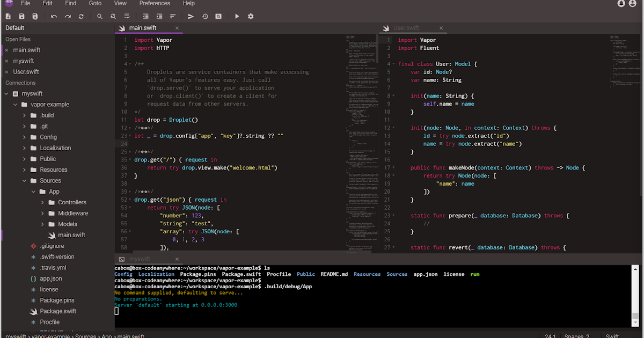Click the Codeanywhere purple logo icon

(x=8, y=3)
